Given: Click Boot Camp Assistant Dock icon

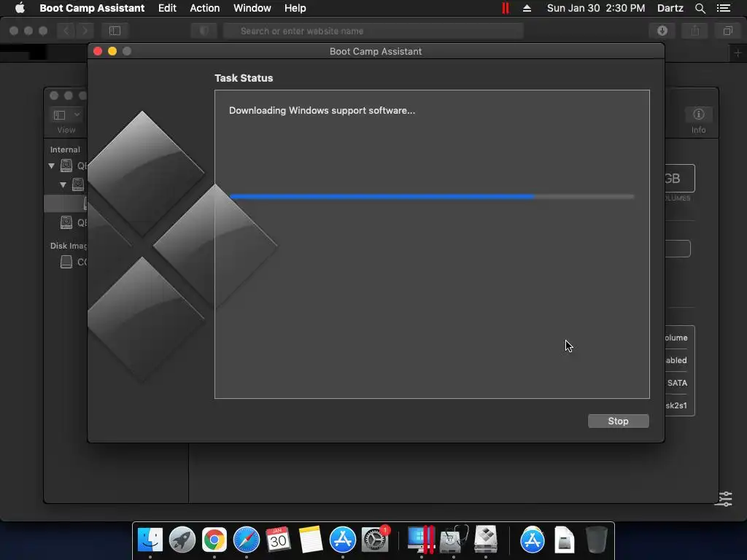Looking at the screenshot, I should tap(485, 540).
